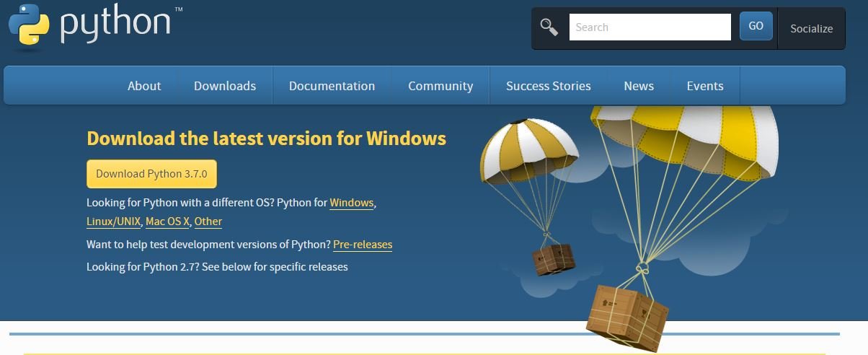Click the Download Python 3.7.0 button
This screenshot has height=355, width=868.
point(151,174)
